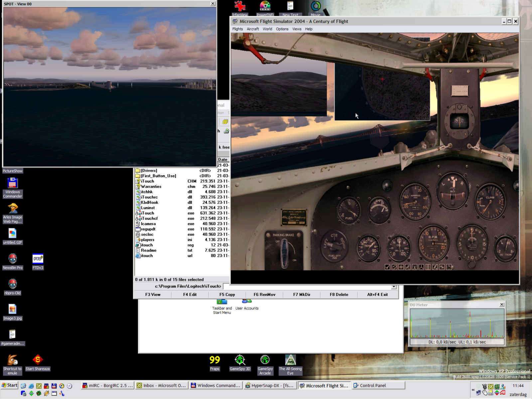This screenshot has width=532, height=399.
Task: Click the Start button
Action: pos(9,385)
